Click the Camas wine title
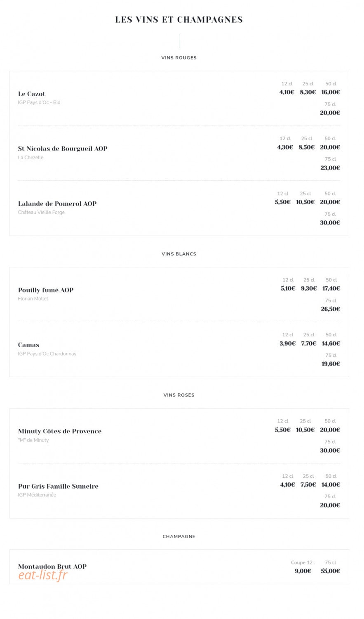The width and height of the screenshot is (364, 619). click(28, 345)
